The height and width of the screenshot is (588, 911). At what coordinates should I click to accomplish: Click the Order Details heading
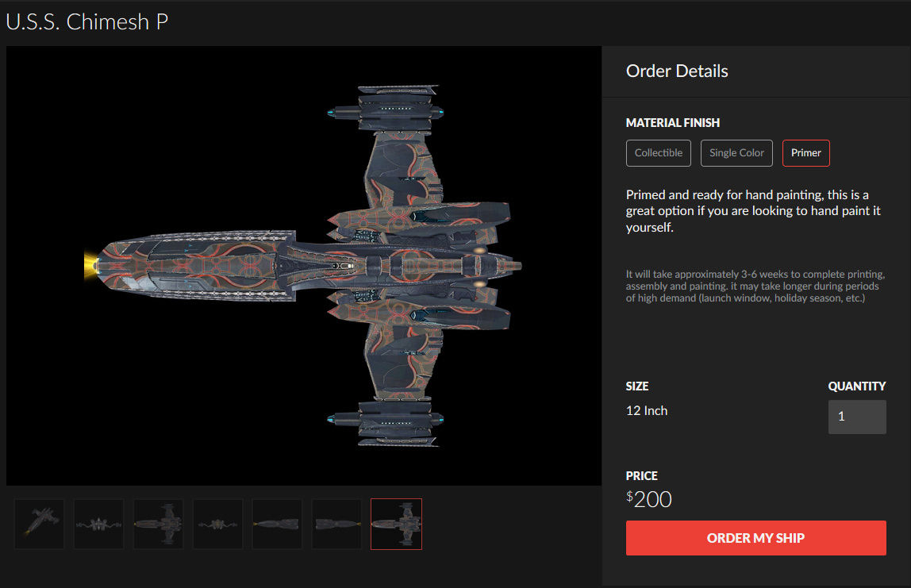tap(677, 71)
